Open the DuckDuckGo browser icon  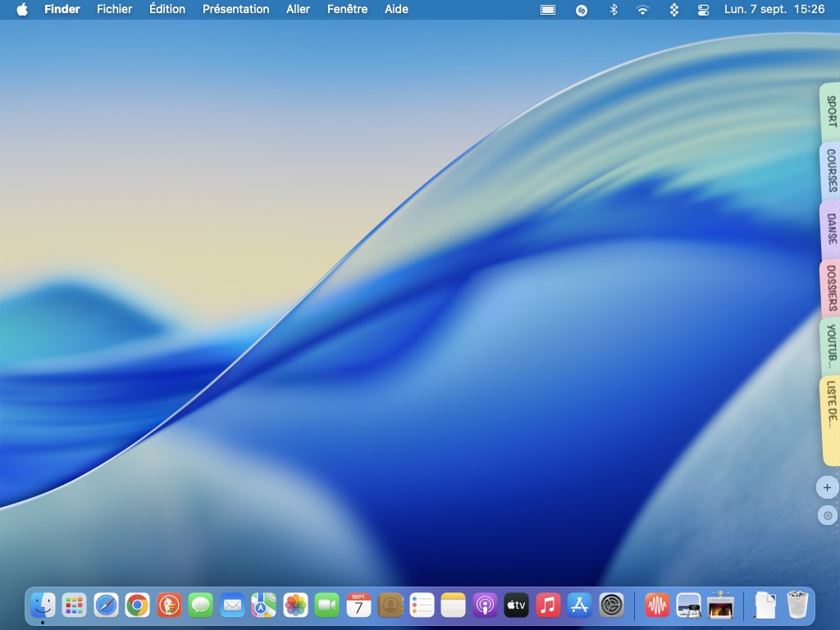coord(169,606)
